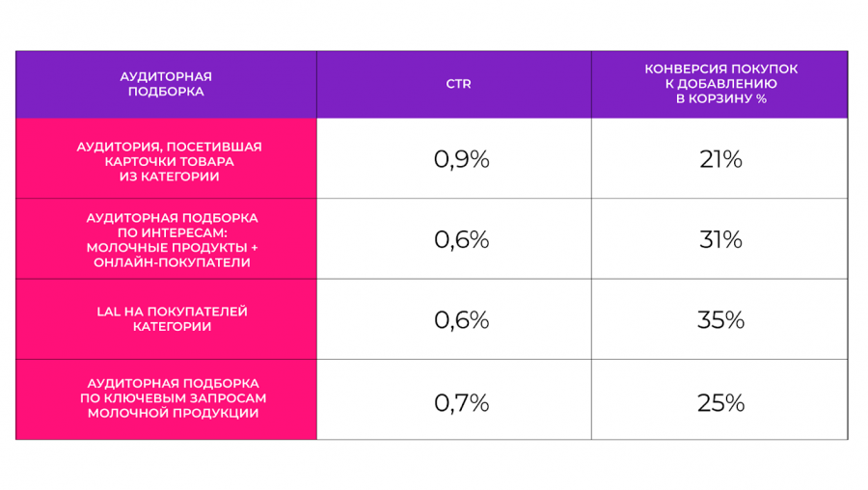Click the 25% conversion value
The height and width of the screenshot is (490, 868).
(x=720, y=402)
